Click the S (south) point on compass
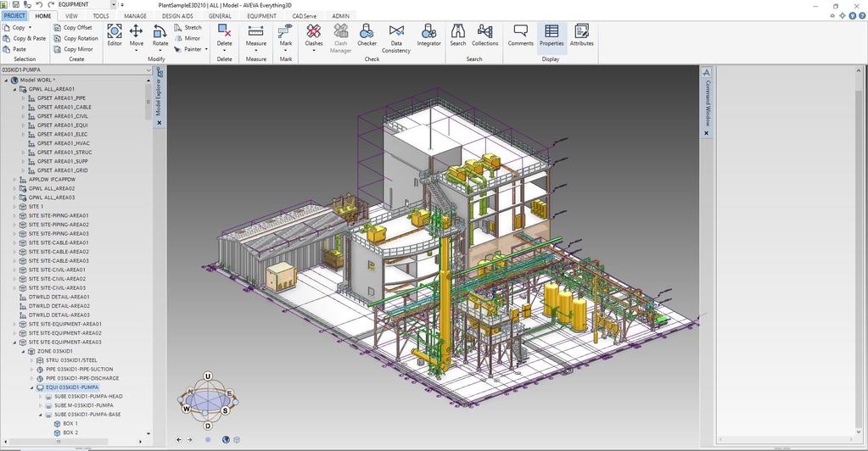 click(x=226, y=410)
